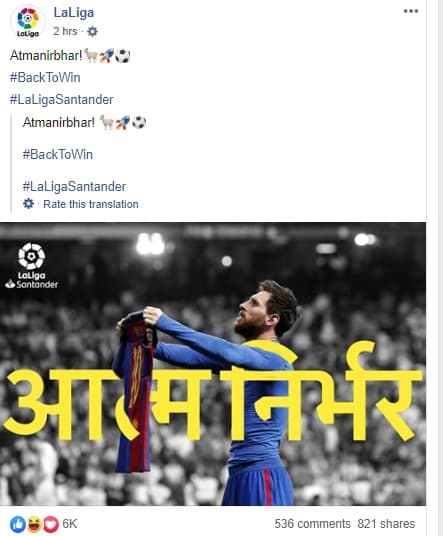Show the 536 comments
This screenshot has width=443, height=536.
(312, 524)
